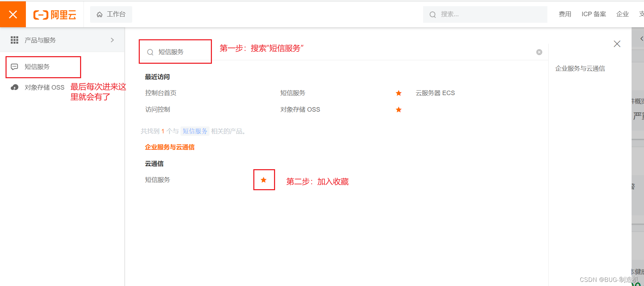644x286 pixels.
Task: Clear the product search with the round x icon
Action: (539, 52)
